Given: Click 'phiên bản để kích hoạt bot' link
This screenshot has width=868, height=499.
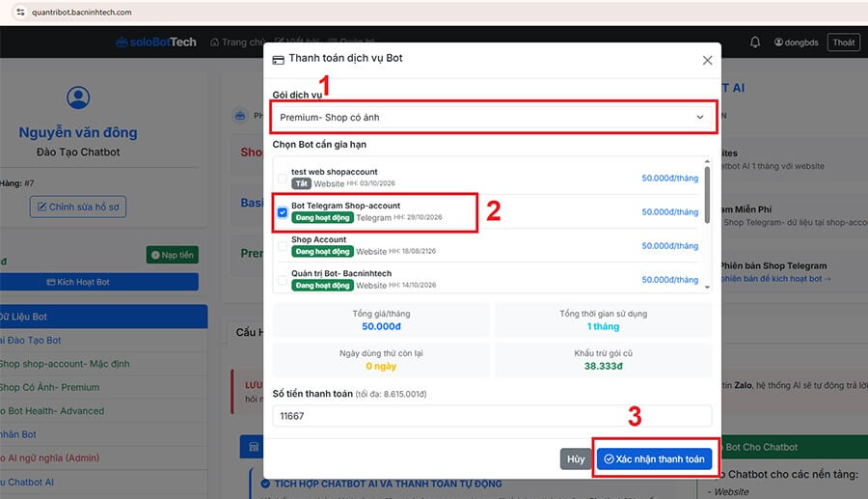Looking at the screenshot, I should [776, 279].
